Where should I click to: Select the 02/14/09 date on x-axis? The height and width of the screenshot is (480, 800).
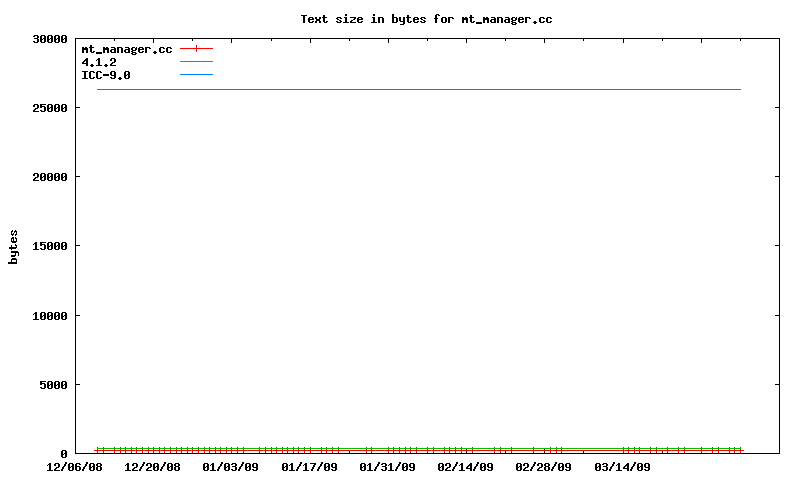click(465, 467)
